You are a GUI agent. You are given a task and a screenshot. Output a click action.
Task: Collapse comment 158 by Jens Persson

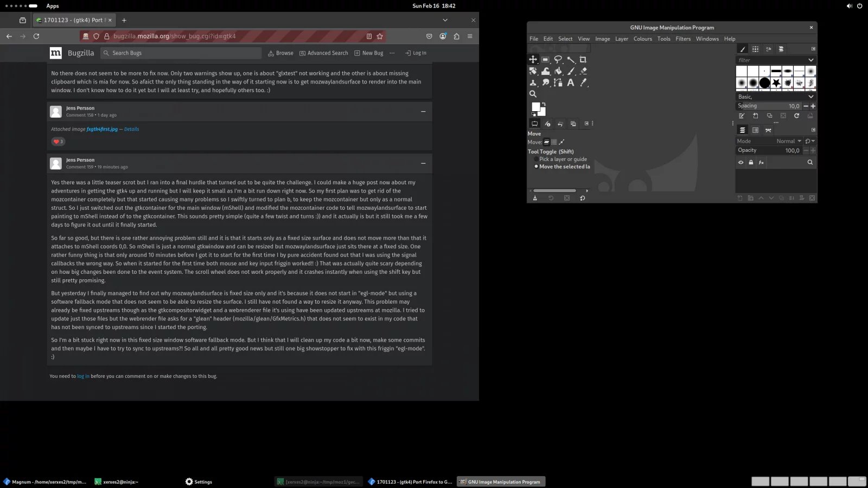click(423, 111)
